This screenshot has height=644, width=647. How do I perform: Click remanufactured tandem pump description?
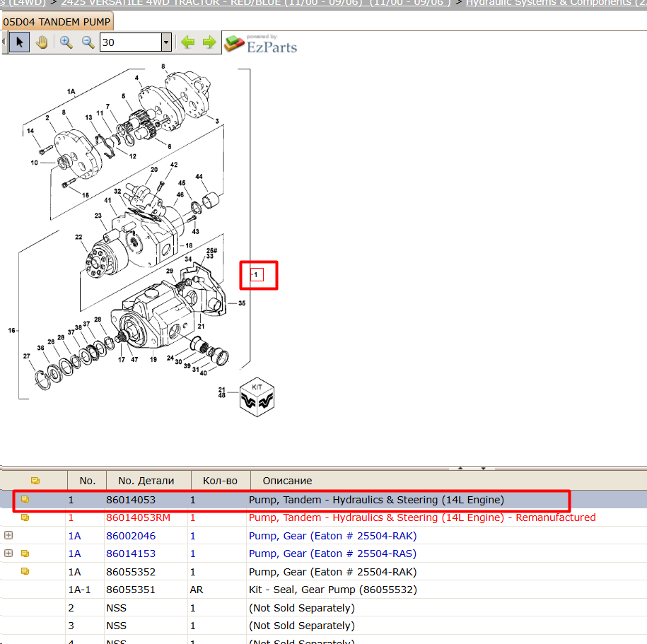tap(422, 517)
